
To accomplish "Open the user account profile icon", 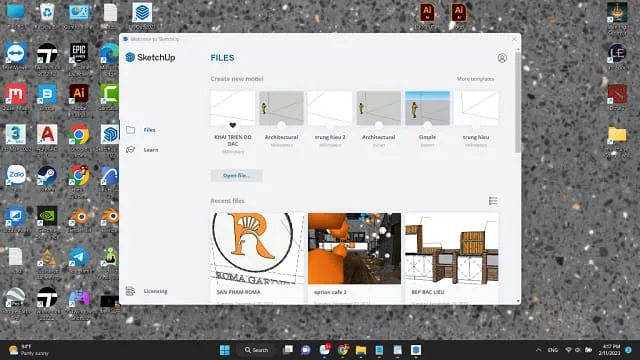I will tap(502, 58).
